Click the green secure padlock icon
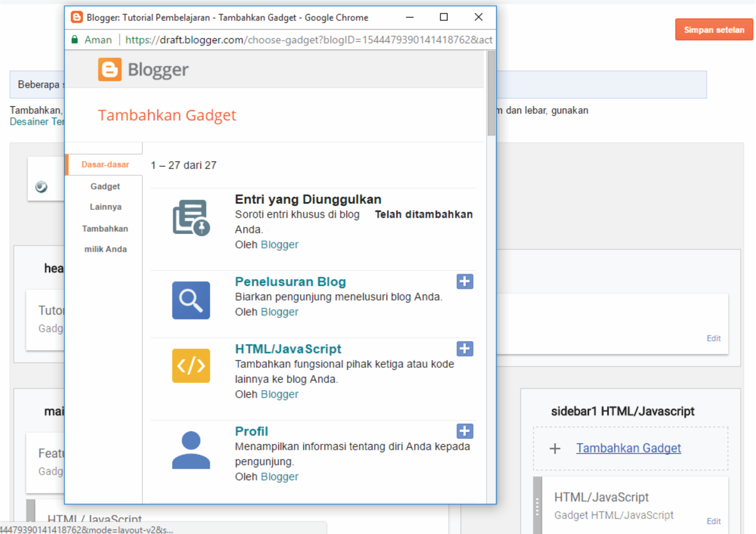This screenshot has height=534, width=756. pyautogui.click(x=74, y=40)
